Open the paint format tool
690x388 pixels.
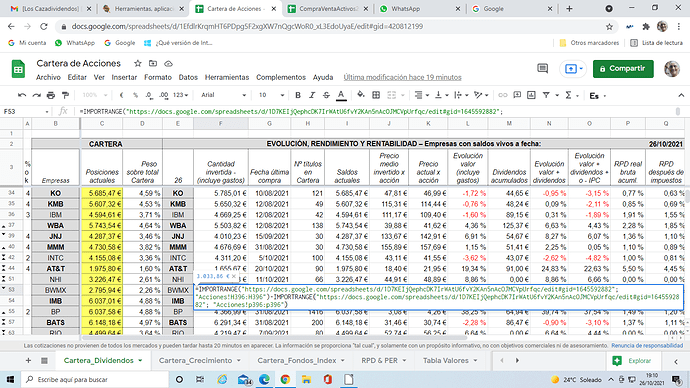[65, 95]
